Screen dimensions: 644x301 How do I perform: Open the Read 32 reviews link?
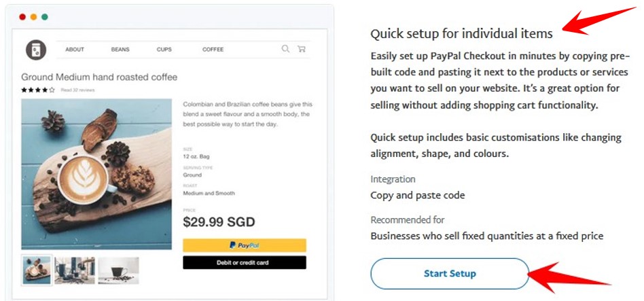[x=77, y=90]
